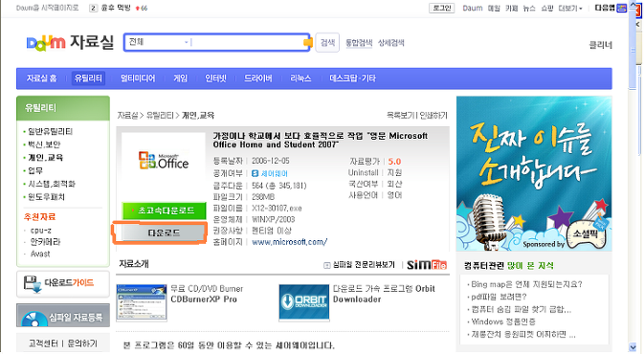Open 쇼핑 link in top bar
The width and height of the screenshot is (644, 354).
coord(547,9)
